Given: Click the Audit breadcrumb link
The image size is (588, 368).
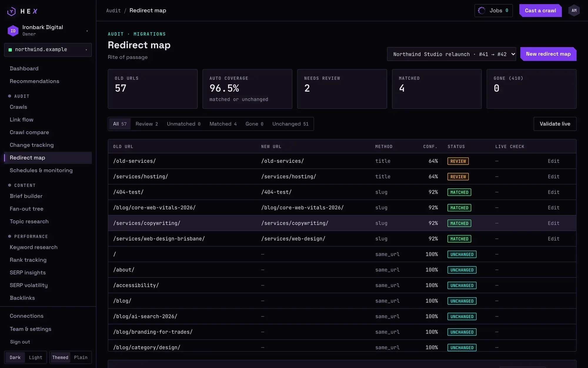Looking at the screenshot, I should pyautogui.click(x=113, y=11).
